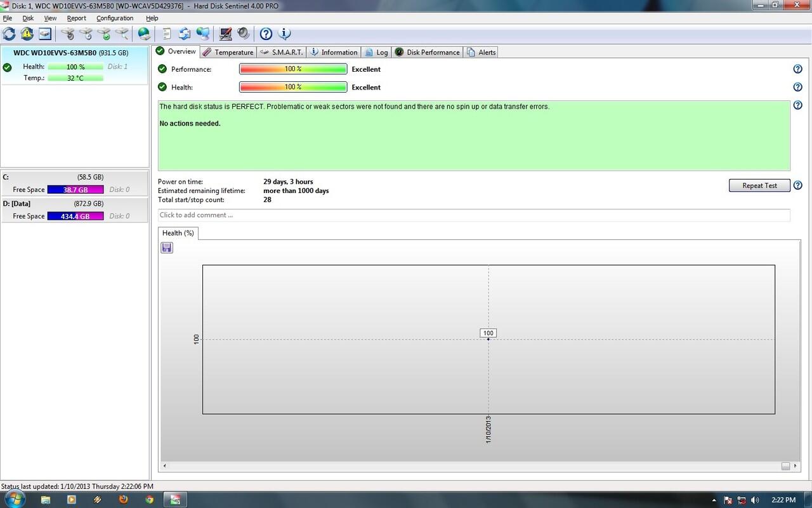
Task: Open the Disk menu
Action: pos(28,18)
